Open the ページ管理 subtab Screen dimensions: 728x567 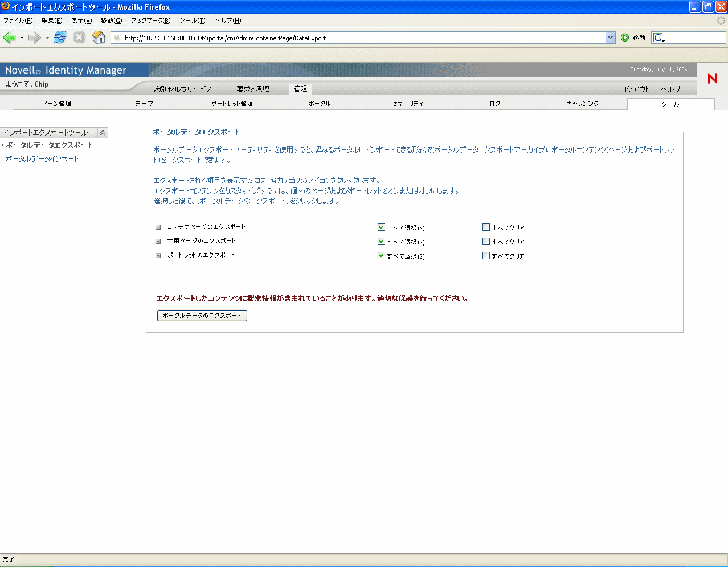(56, 104)
